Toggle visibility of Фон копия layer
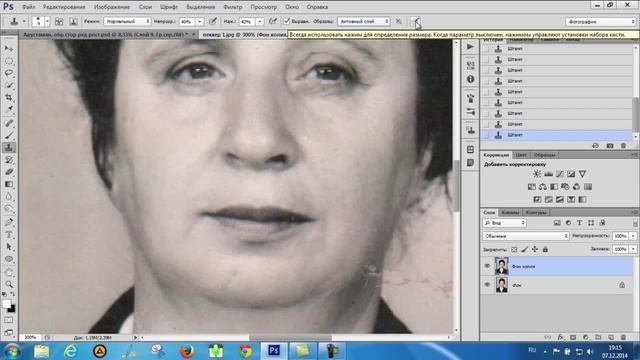 coord(487,266)
